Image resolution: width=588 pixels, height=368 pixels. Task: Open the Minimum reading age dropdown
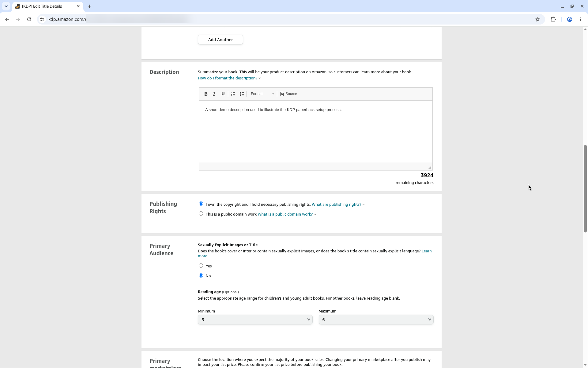click(255, 320)
